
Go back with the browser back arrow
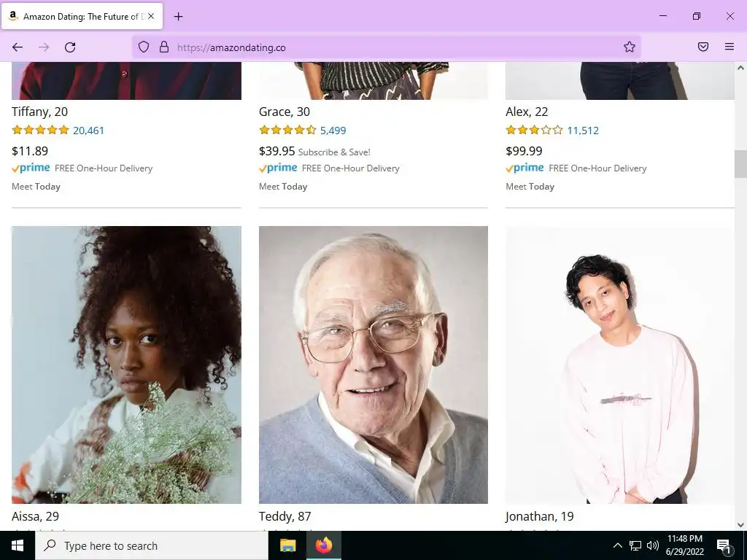[18, 47]
